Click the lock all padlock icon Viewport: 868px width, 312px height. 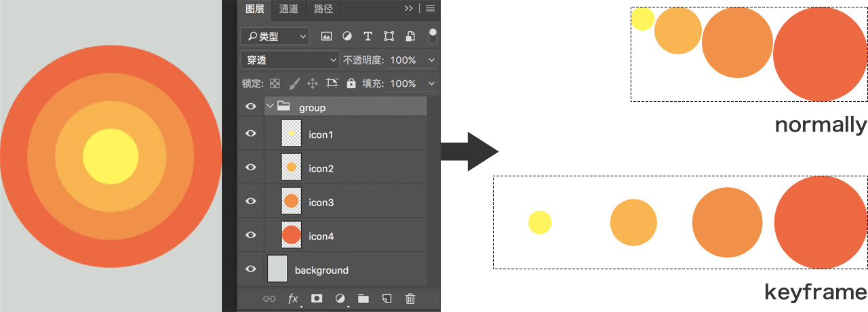click(351, 83)
